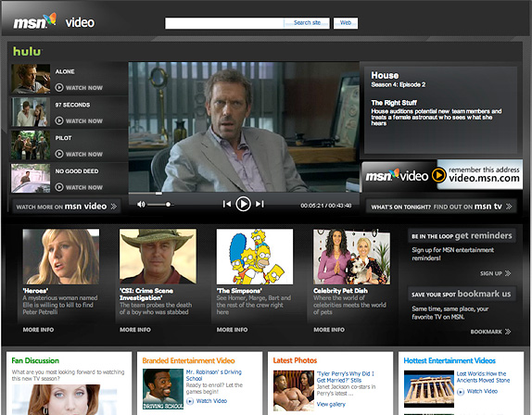Click chevrons beside Watch more on MSN video
The width and height of the screenshot is (532, 415).
tap(114, 207)
